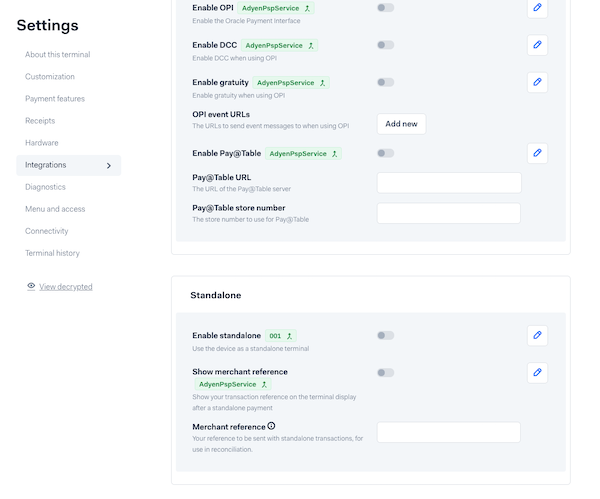
Task: Click the AdyenPspService tag next to Enable gratuity
Action: click(291, 83)
